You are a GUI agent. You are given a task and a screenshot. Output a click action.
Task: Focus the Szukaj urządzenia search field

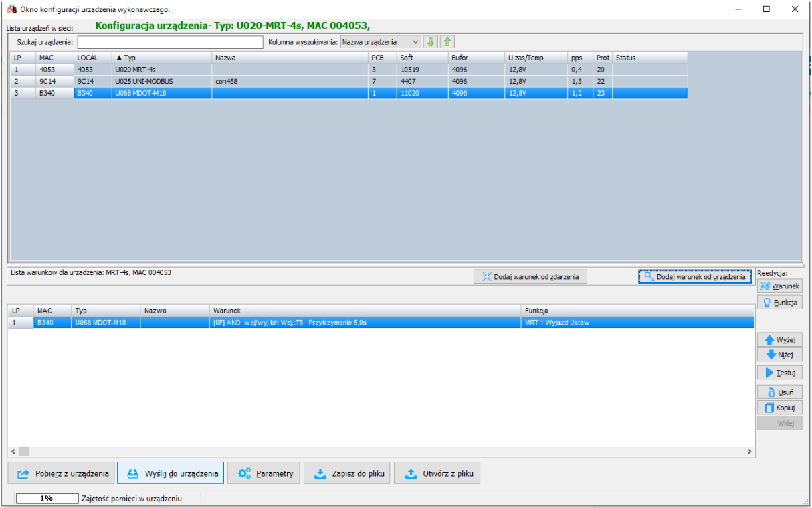pos(170,42)
